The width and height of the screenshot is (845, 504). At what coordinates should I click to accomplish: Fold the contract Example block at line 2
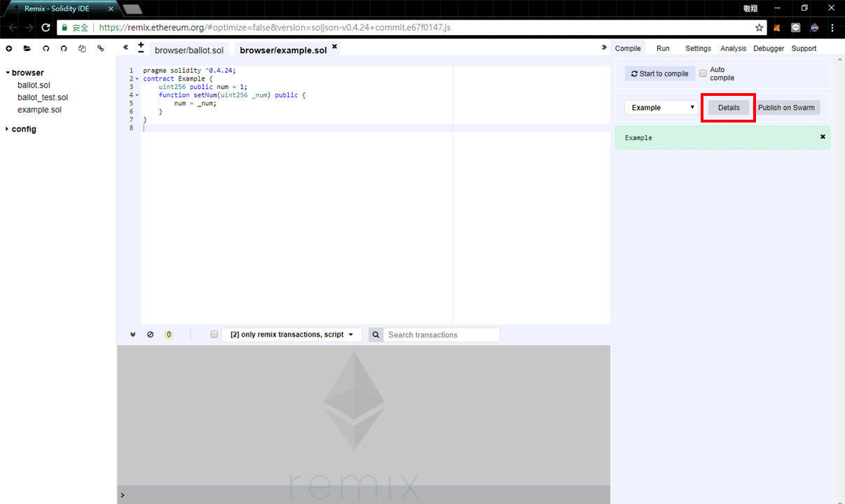coord(137,79)
